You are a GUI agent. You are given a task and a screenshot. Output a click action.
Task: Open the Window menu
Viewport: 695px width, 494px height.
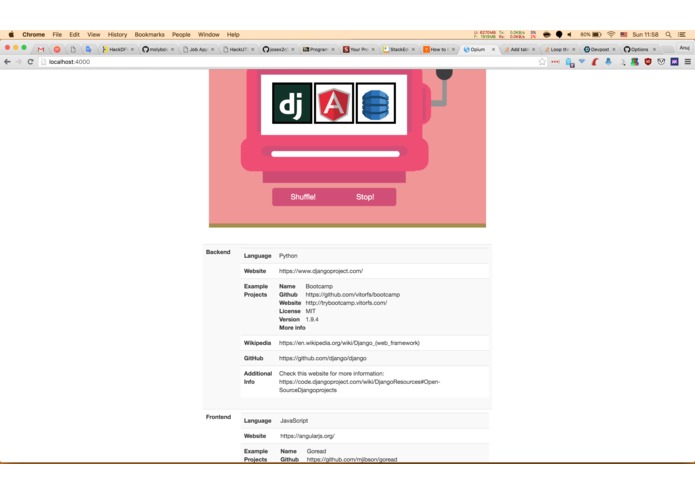point(209,35)
